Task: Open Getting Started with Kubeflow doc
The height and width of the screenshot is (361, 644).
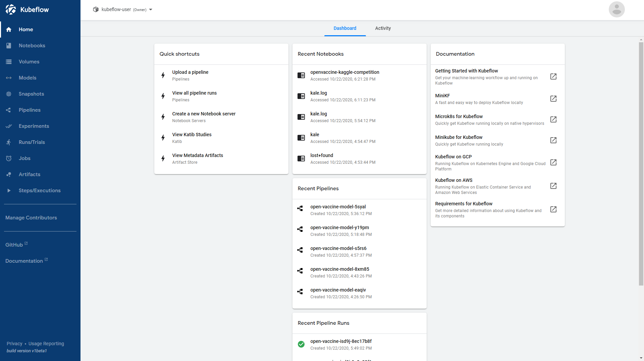Action: click(x=467, y=71)
